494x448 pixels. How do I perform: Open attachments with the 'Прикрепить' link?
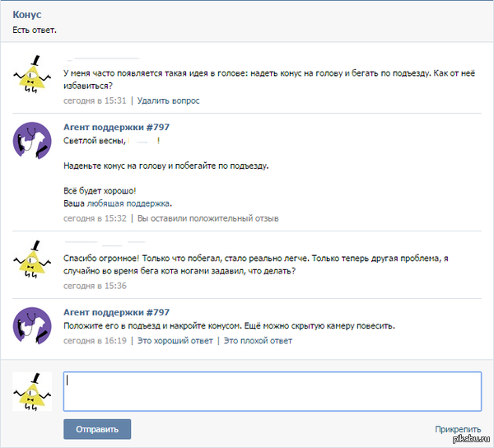tap(458, 429)
